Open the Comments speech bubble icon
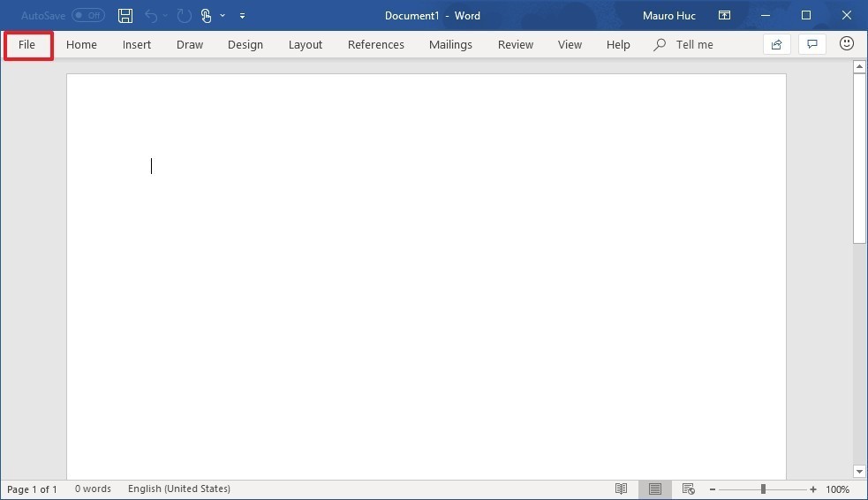Screen dimensions: 868x500 tap(812, 44)
